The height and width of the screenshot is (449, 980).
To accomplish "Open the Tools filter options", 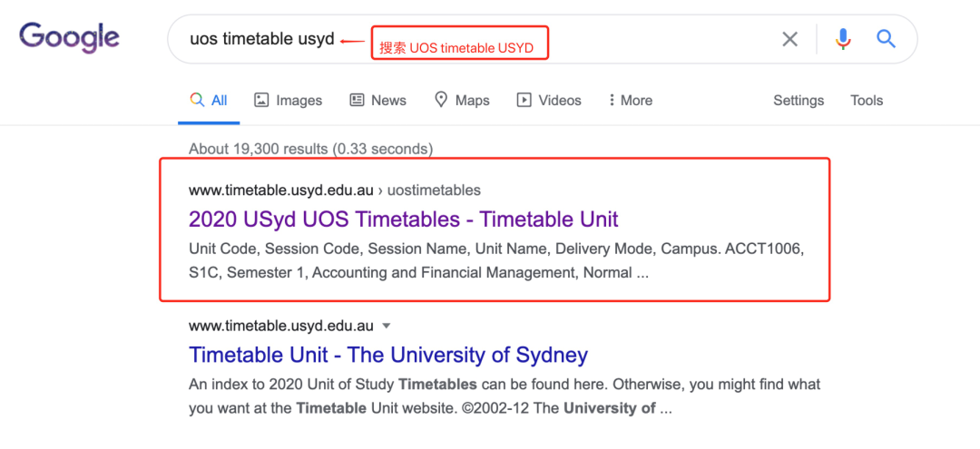I will [867, 100].
